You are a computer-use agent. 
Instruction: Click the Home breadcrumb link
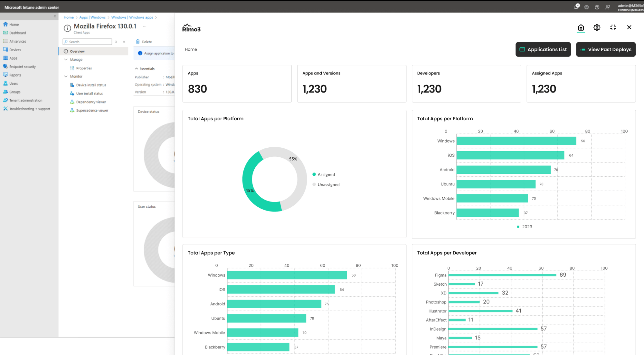click(69, 17)
